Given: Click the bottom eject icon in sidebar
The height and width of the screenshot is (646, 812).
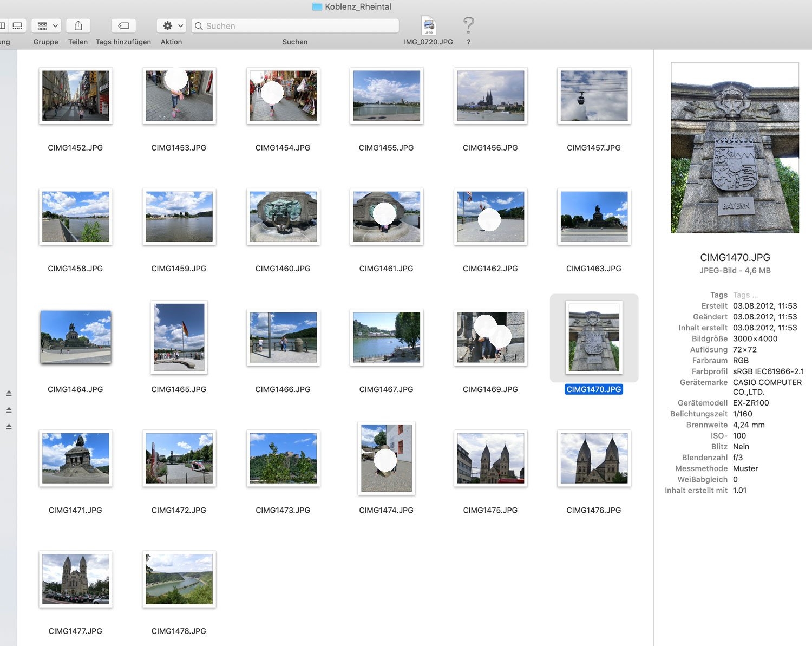Looking at the screenshot, I should click(x=9, y=427).
